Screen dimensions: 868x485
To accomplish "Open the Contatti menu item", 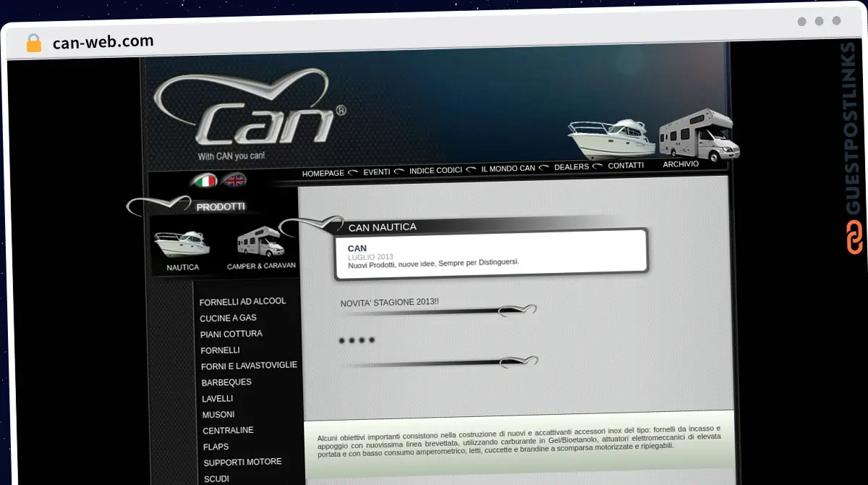I will [x=626, y=166].
